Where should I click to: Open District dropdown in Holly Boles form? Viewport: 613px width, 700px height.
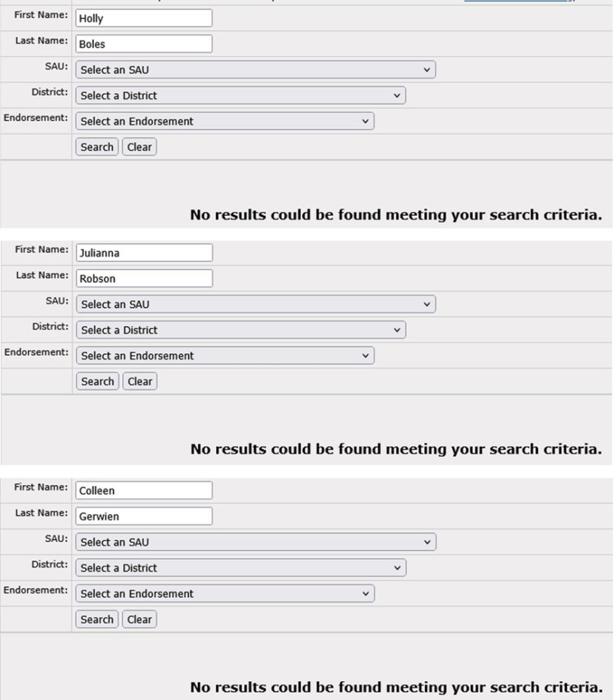click(x=240, y=95)
